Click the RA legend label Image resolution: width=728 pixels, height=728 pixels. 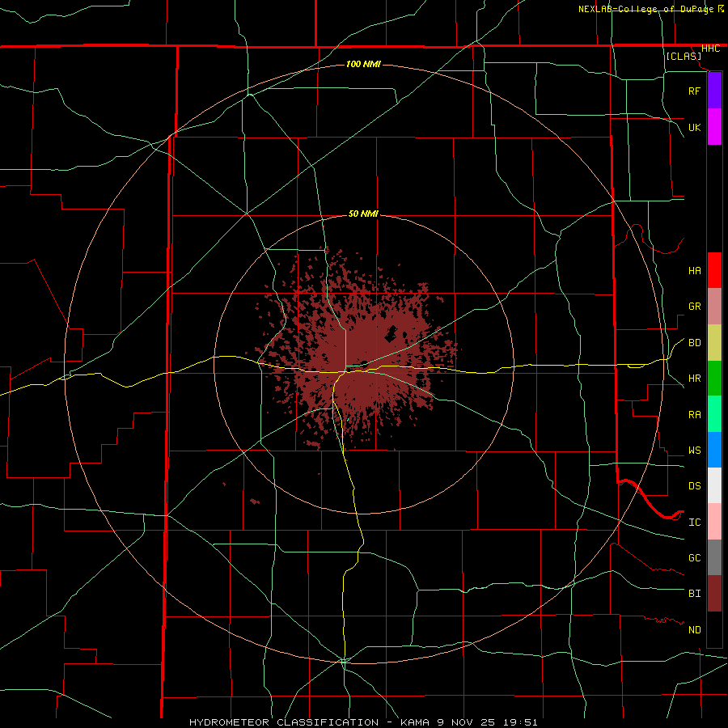tap(694, 415)
